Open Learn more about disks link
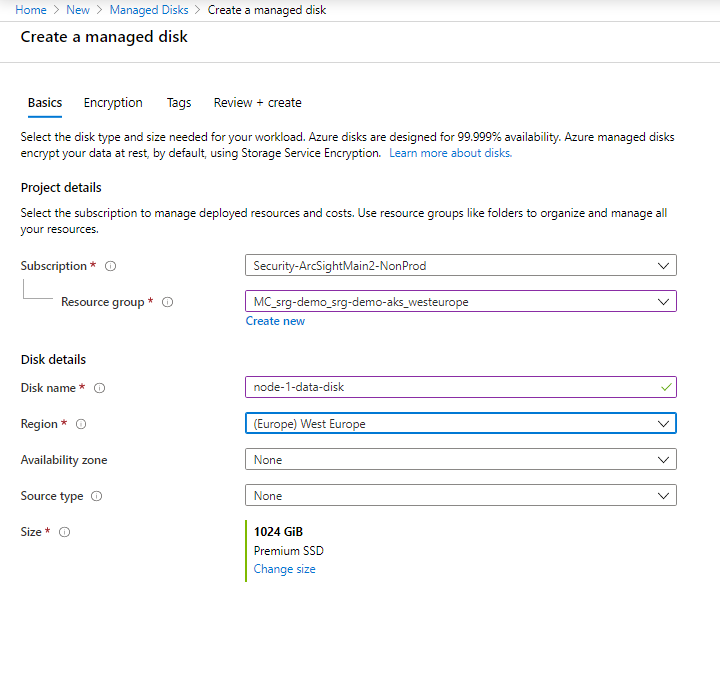This screenshot has width=720, height=682. [x=450, y=153]
